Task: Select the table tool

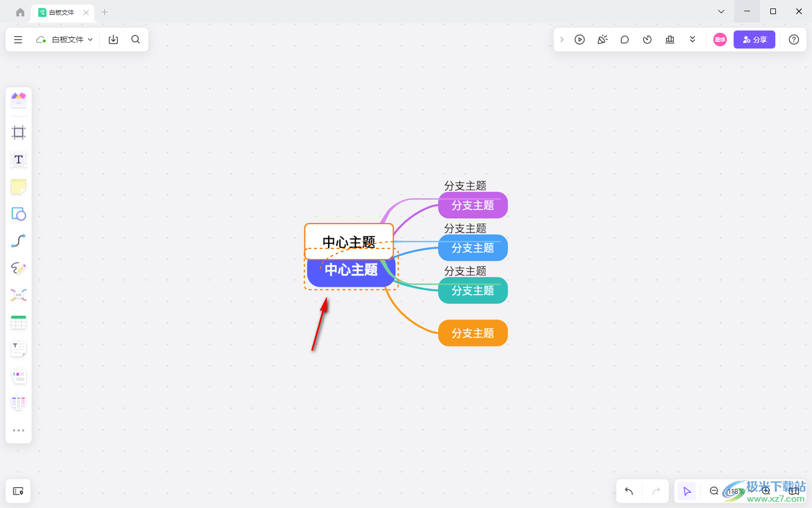Action: tap(19, 322)
